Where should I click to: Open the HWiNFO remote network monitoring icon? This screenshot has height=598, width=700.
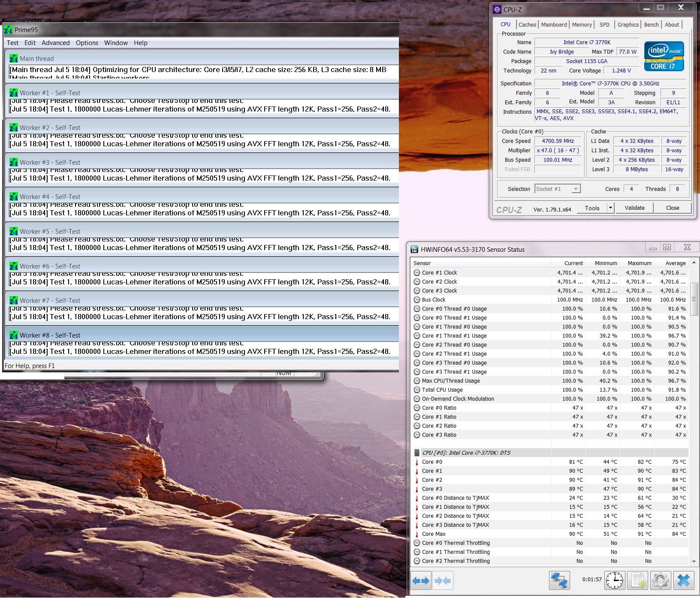(x=559, y=580)
